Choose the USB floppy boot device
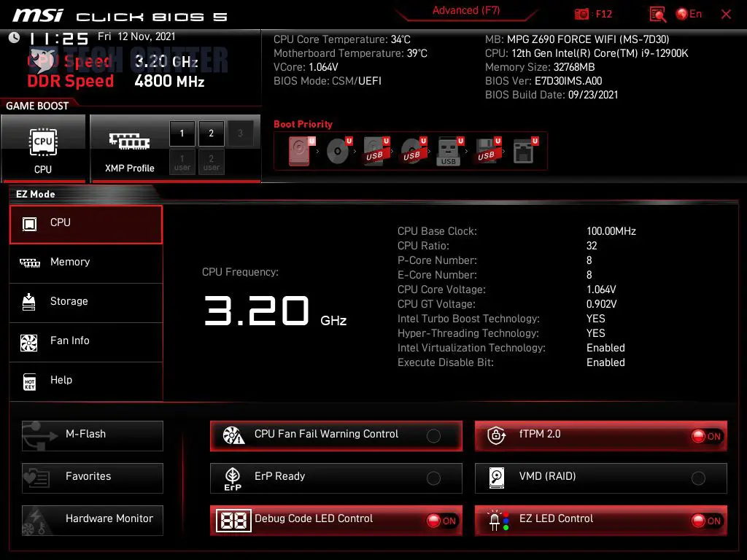Viewport: 747px width, 560px height. [487, 151]
